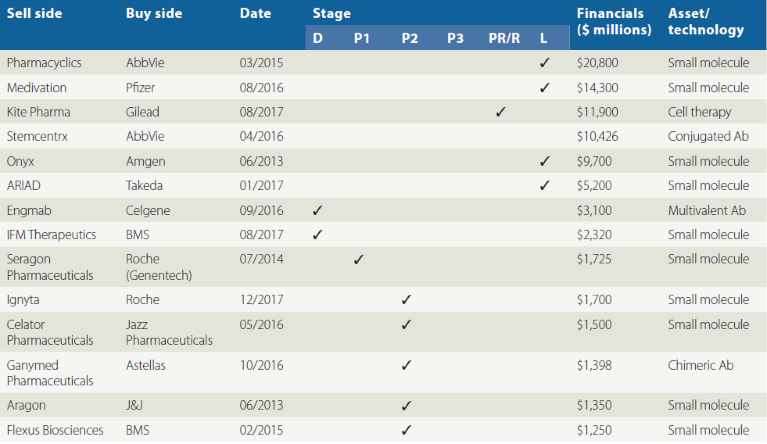Click the D checkmark for IFM Therapeutics
Image resolution: width=767 pixels, height=444 pixels.
pos(317,235)
